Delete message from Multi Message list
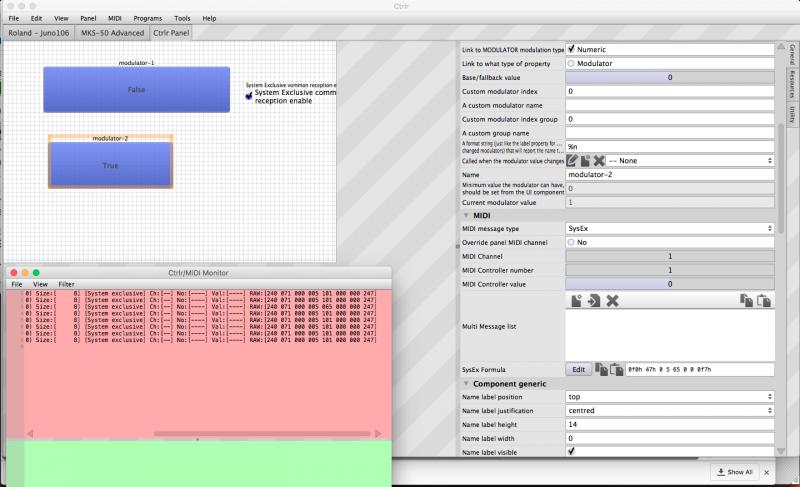Screen dimensions: 800x487 (612, 301)
